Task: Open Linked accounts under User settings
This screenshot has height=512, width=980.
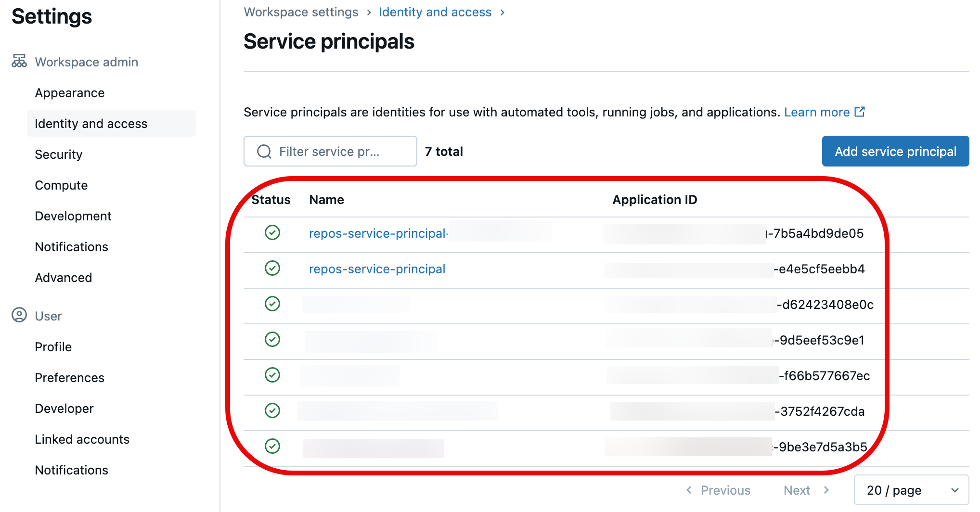Action: pos(82,439)
